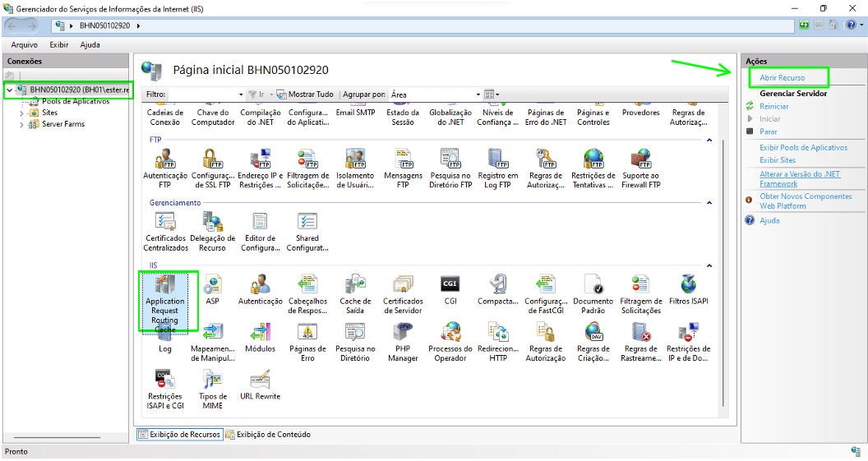Click Exibir Pools de Aplicativos link
The width and height of the screenshot is (868, 461).
pyautogui.click(x=803, y=148)
